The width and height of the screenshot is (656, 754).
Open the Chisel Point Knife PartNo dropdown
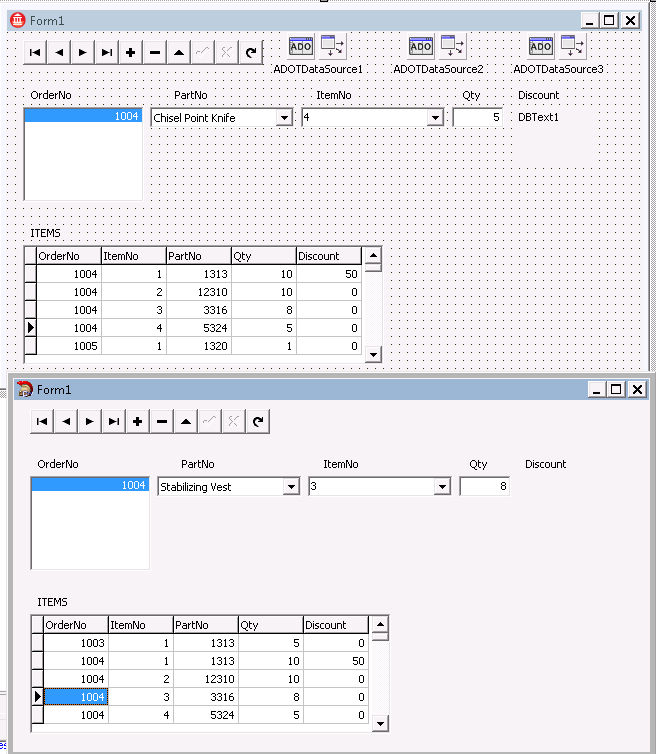point(284,118)
